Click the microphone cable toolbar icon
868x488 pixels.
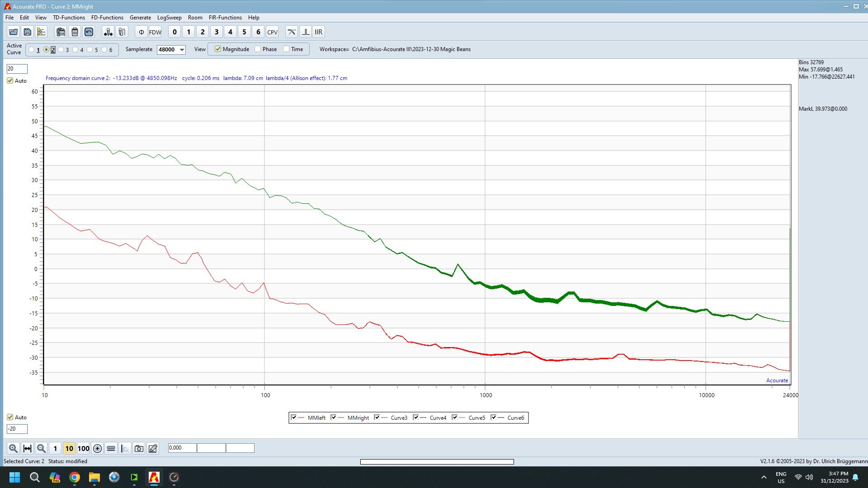122,32
